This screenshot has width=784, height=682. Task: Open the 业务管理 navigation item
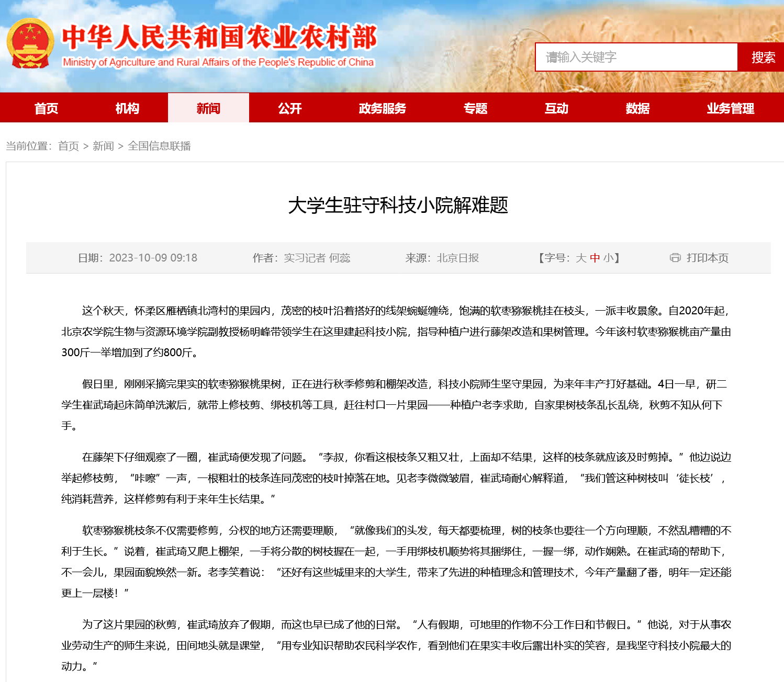[730, 108]
